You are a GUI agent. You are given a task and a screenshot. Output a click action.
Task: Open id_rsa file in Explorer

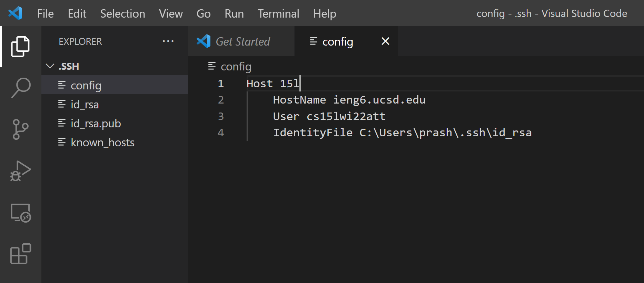click(115, 104)
